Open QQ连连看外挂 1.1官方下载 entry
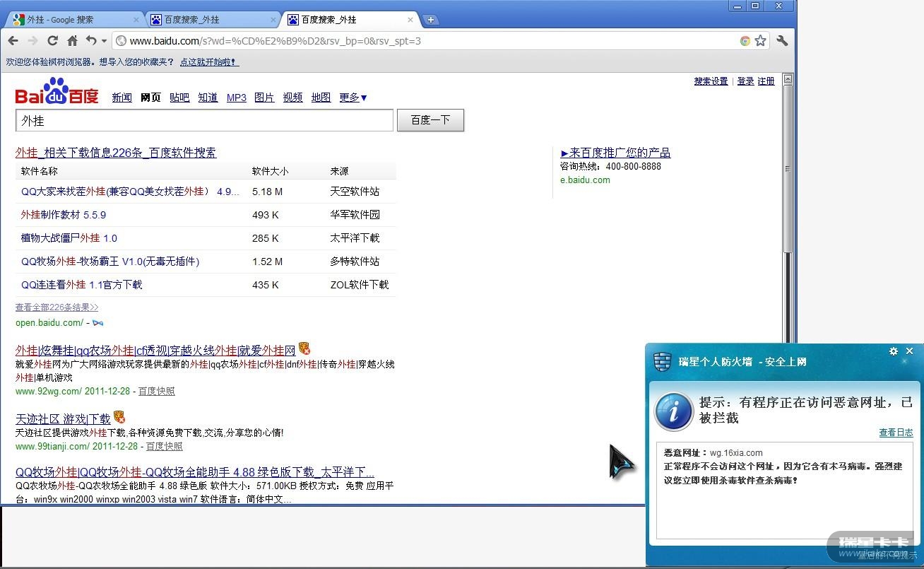Viewport: 924px width, 569px height. [82, 285]
